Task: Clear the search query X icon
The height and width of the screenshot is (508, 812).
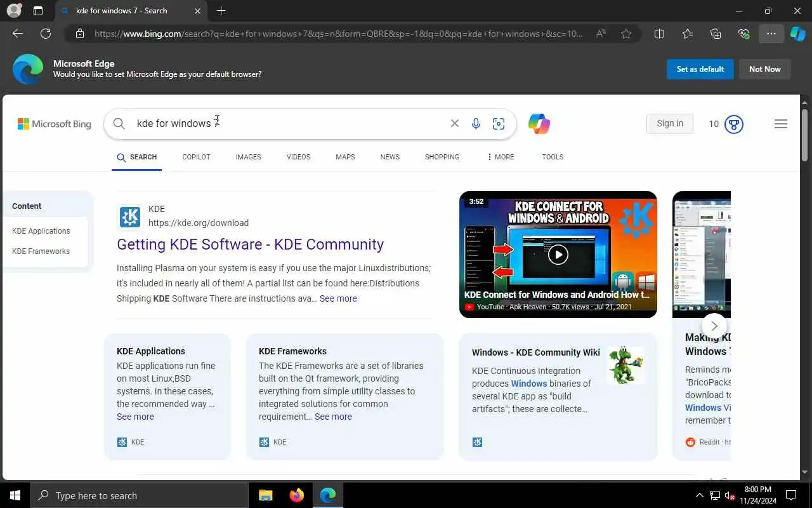Action: pyautogui.click(x=454, y=123)
